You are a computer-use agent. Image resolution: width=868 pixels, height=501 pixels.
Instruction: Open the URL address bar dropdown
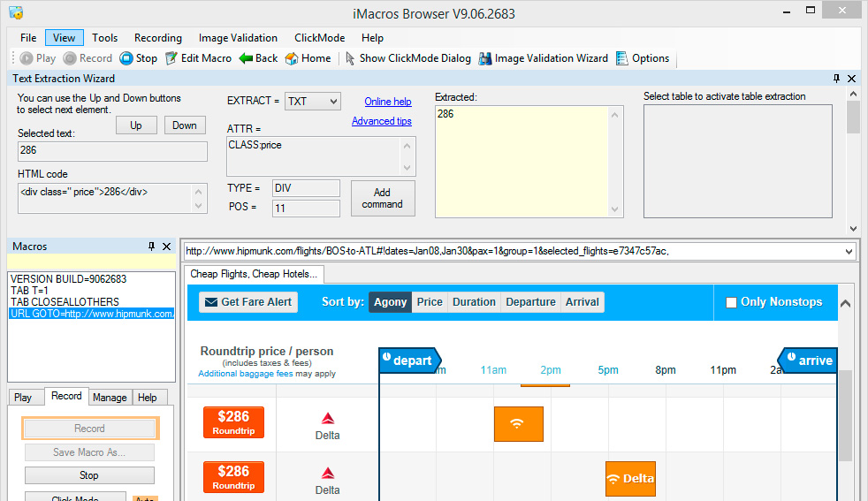pos(849,251)
